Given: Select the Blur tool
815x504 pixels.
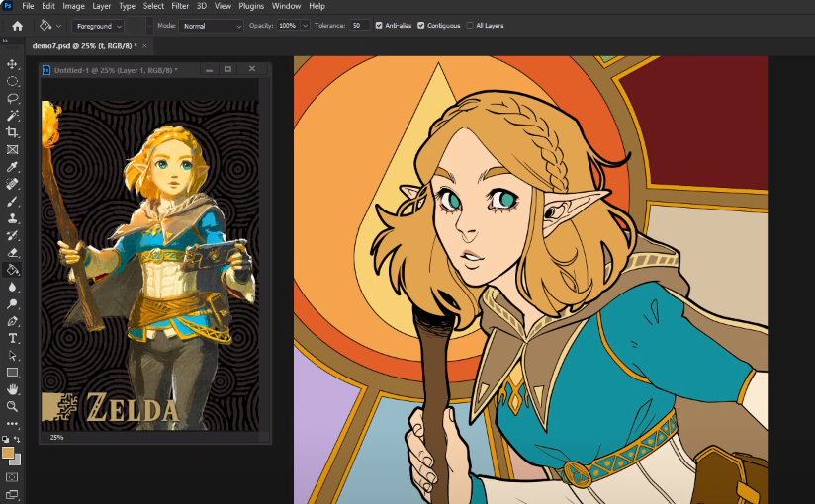Looking at the screenshot, I should pos(12,287).
